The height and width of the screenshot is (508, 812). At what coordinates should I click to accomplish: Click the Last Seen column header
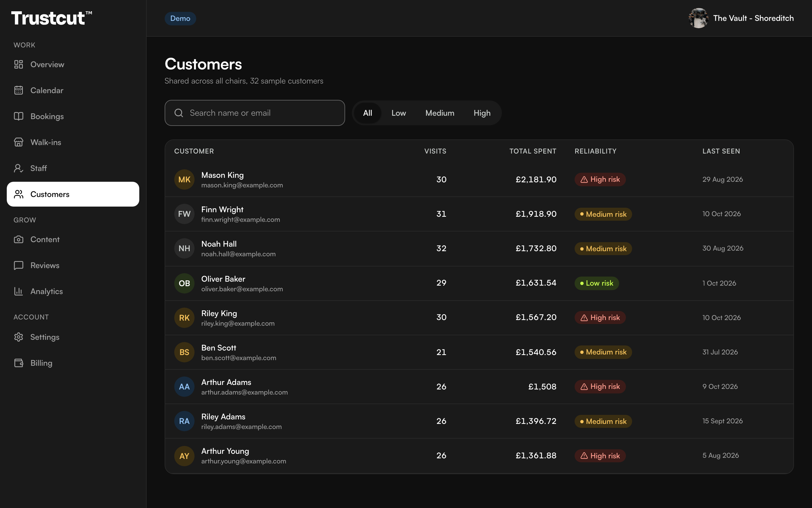721,151
